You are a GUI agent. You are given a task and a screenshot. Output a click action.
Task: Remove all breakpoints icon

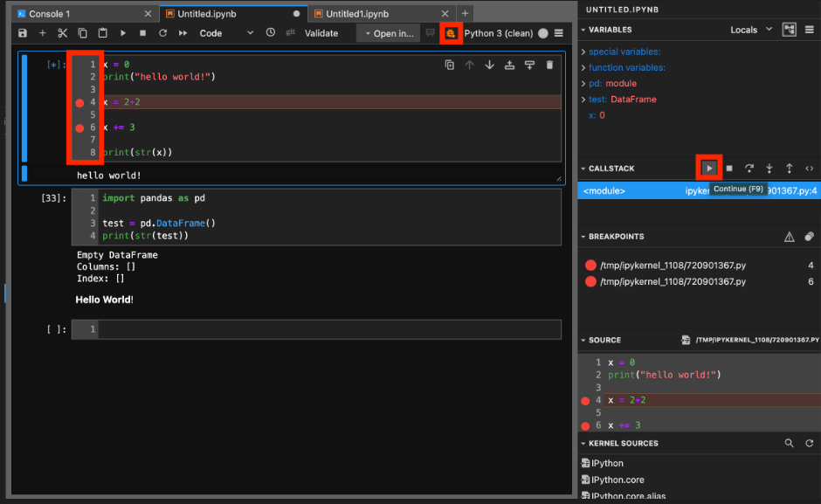pos(810,237)
